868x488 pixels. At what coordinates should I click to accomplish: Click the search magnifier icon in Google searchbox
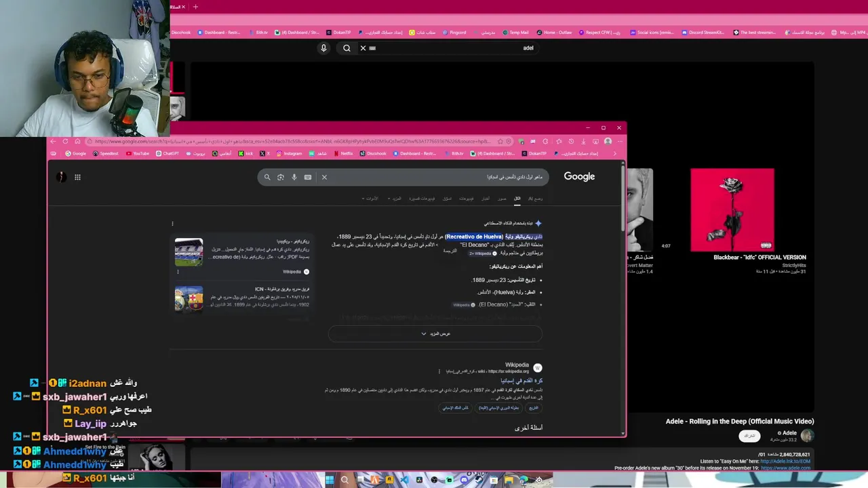click(x=267, y=177)
